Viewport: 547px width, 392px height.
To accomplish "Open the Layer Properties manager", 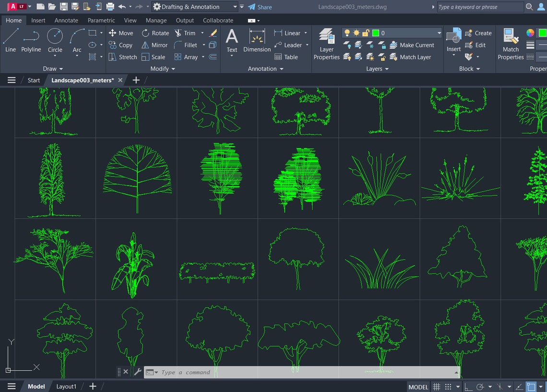I will click(x=326, y=46).
